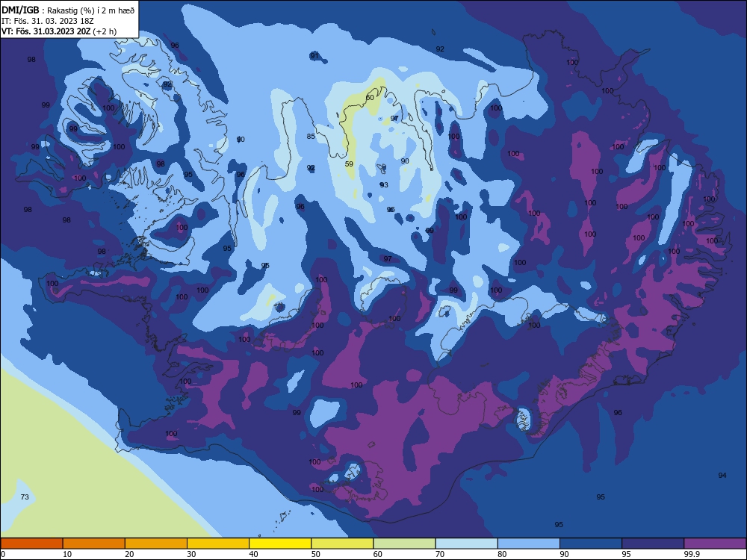
Task: Click the pale yellow 50–60 legend swatch
Action: point(342,544)
